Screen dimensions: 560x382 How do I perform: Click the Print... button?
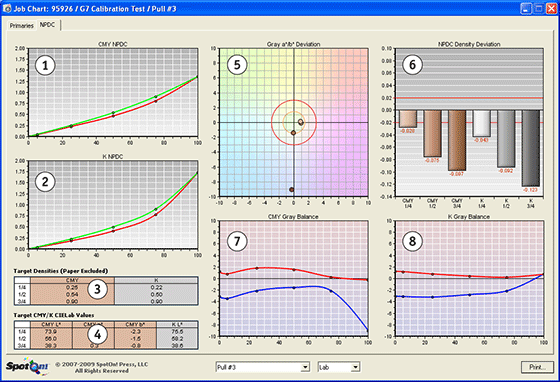537,367
